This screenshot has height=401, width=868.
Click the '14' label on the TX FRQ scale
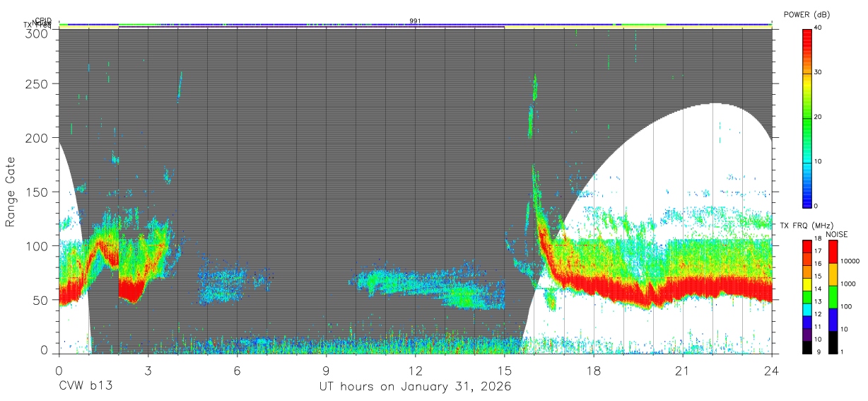[818, 289]
